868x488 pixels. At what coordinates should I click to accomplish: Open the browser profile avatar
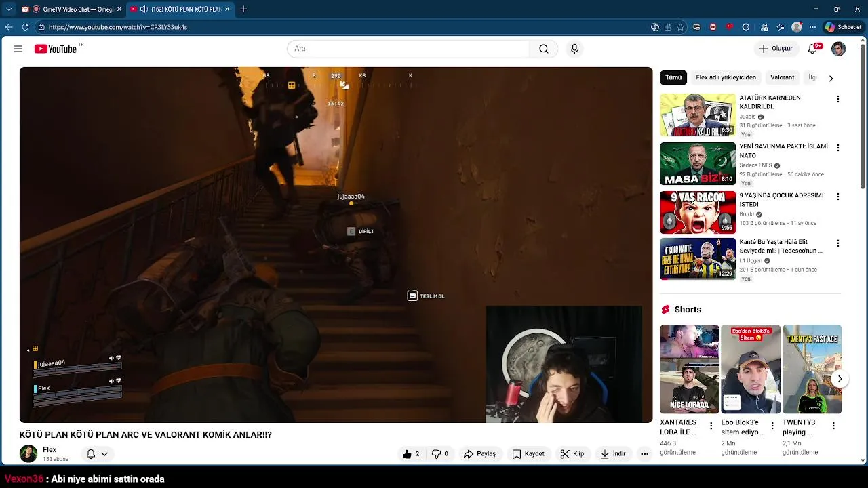pyautogui.click(x=797, y=27)
